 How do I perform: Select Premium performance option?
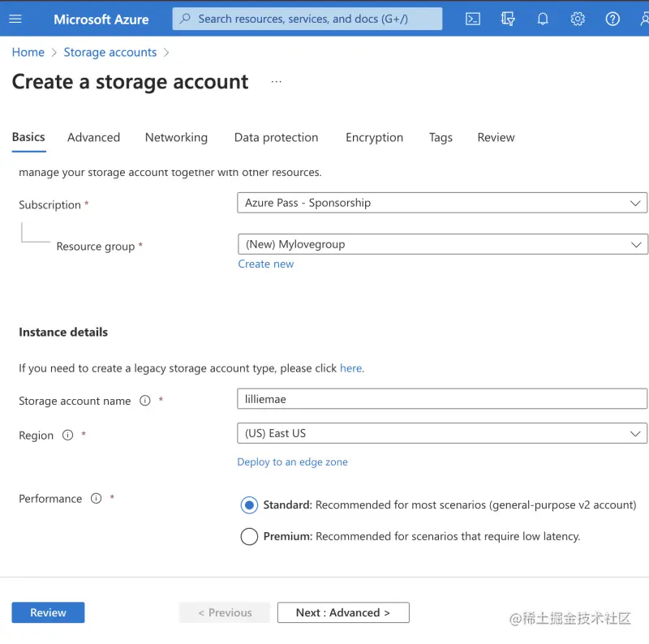(249, 536)
